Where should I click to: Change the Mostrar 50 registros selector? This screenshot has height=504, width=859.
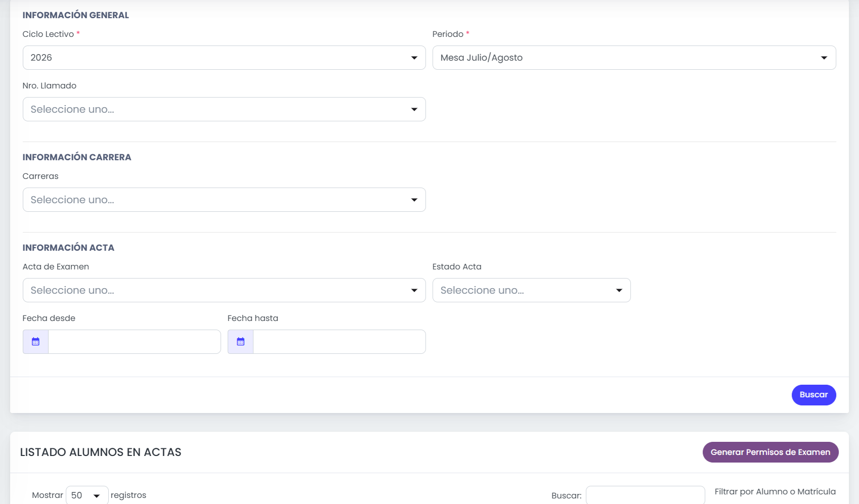pos(87,495)
